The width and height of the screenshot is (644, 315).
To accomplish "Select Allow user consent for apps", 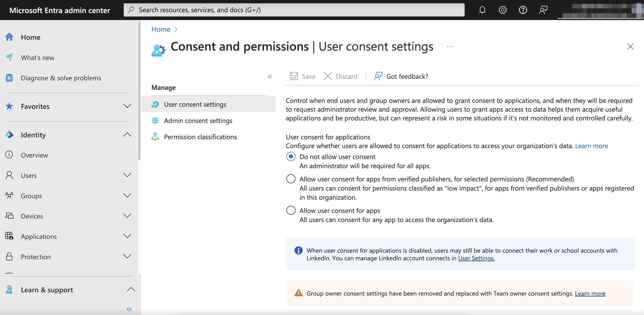I will pyautogui.click(x=291, y=210).
